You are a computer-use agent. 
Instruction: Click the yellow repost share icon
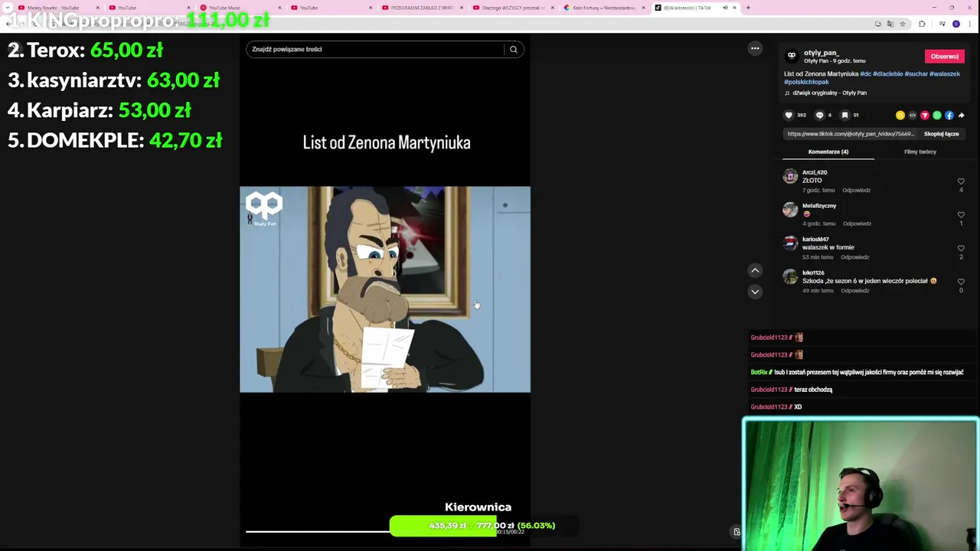900,116
